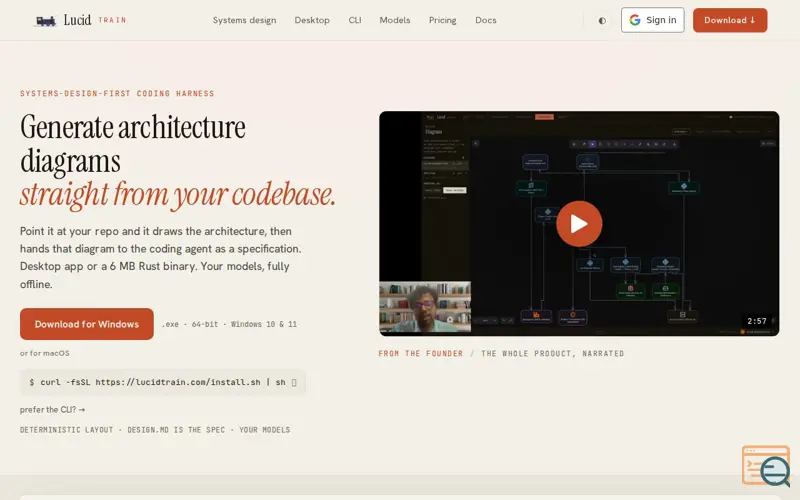The image size is (800, 500).
Task: Click Download for Windows button
Action: [87, 324]
